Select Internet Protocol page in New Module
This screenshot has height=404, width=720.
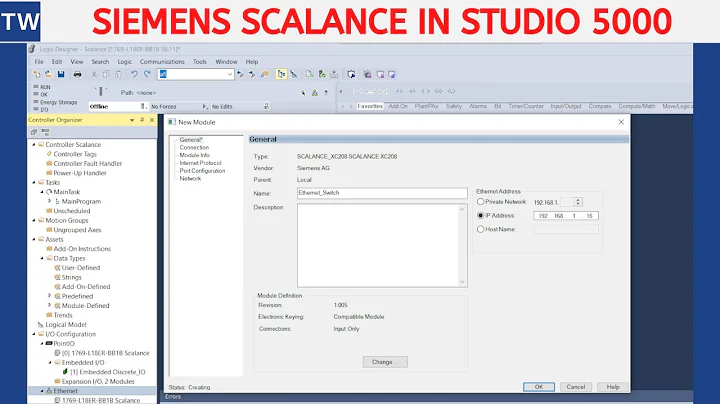coord(200,163)
